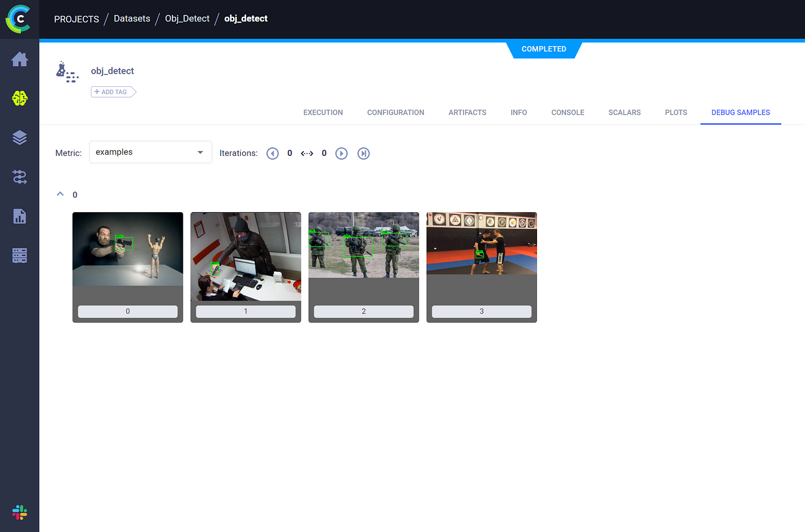Viewport: 805px width, 532px height.
Task: Open debug sample thumbnail labeled 0
Action: (x=128, y=250)
